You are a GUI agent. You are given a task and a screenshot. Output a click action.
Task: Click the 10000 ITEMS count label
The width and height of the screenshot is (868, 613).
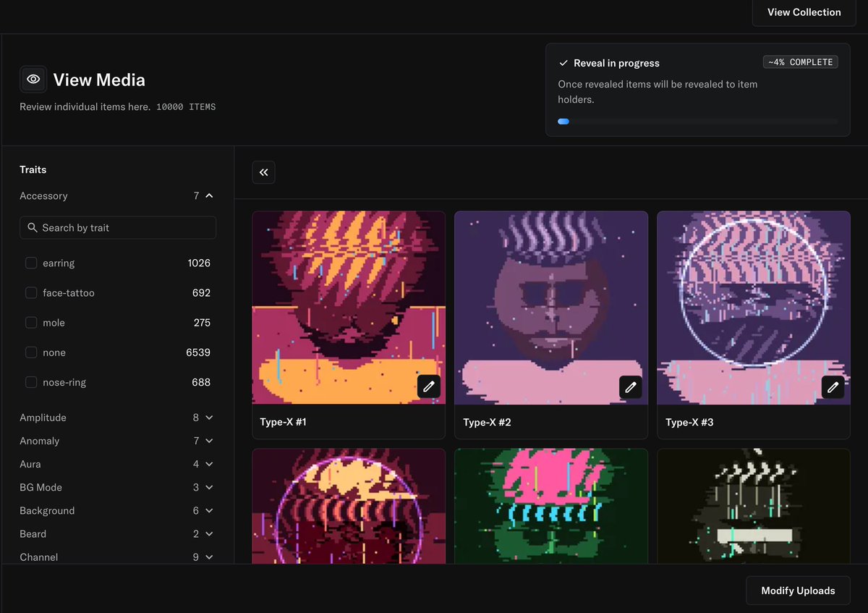coord(186,106)
